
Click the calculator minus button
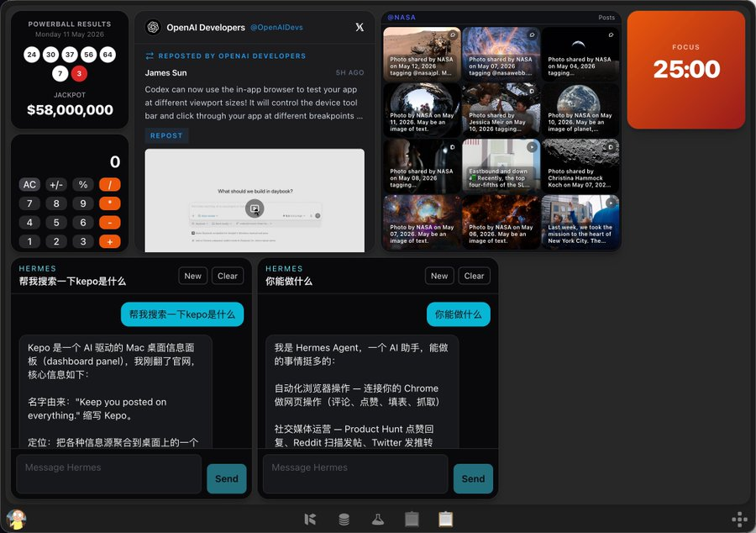pos(110,223)
